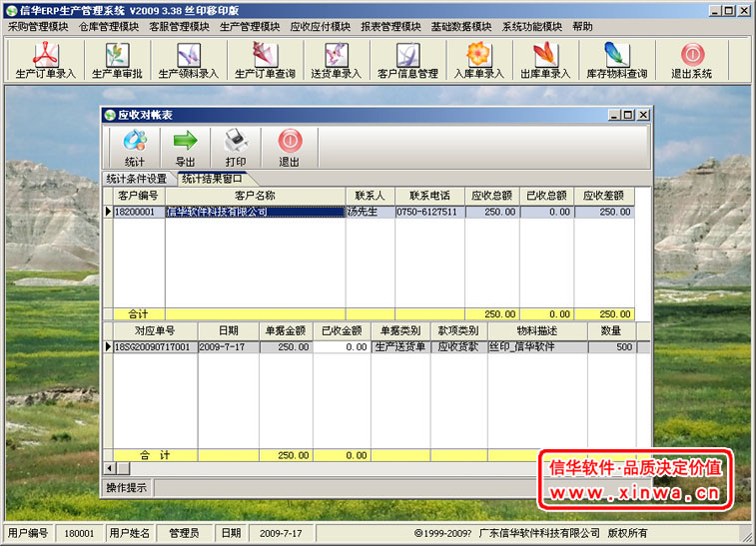Click 客户名称 column header
This screenshot has width=756, height=546.
255,196
